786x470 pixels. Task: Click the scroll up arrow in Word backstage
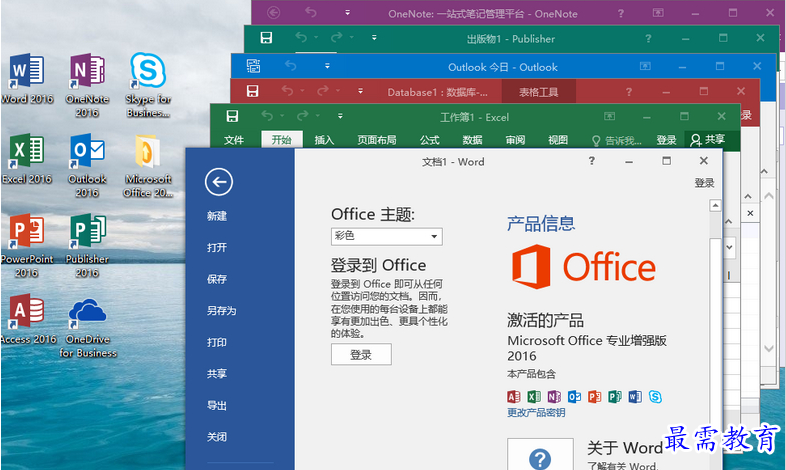point(715,205)
